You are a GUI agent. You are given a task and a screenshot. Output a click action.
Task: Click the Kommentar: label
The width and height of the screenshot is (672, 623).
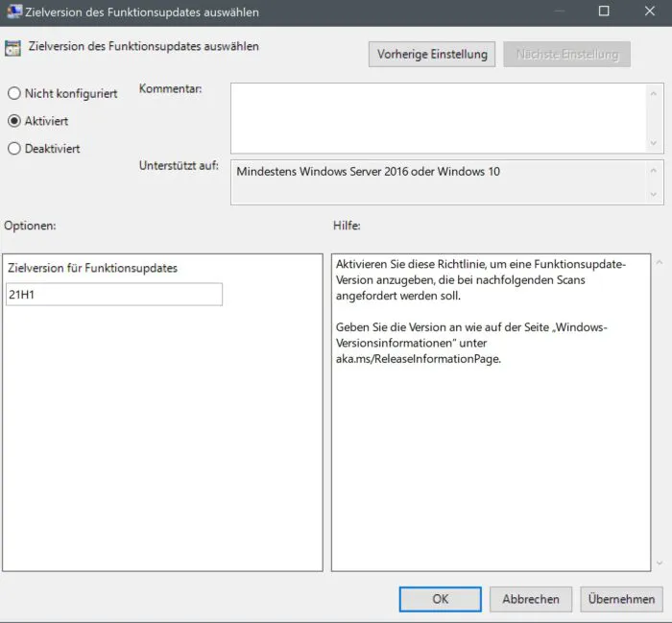(x=171, y=88)
